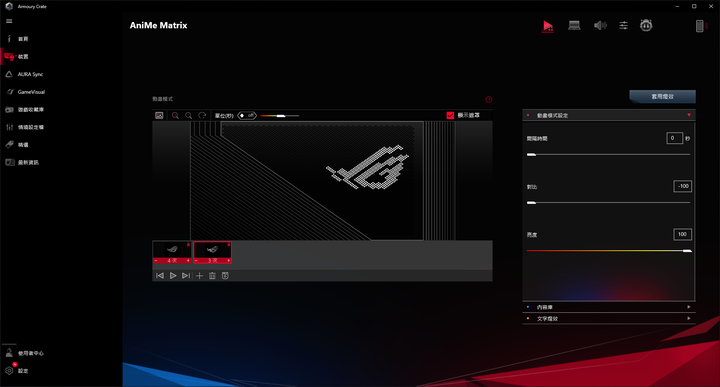Jump to next frame in timeline
Image resolution: width=720 pixels, height=387 pixels.
click(186, 275)
